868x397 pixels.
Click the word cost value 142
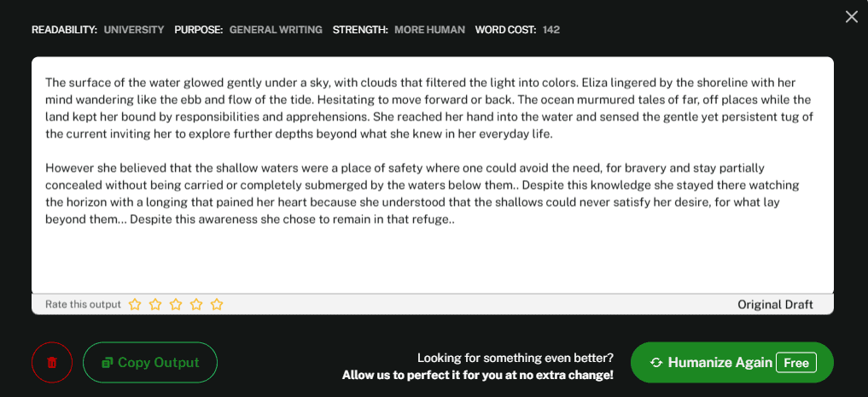point(551,30)
